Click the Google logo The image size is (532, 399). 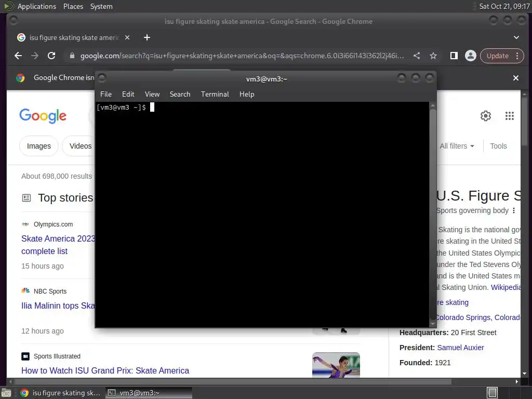point(43,116)
